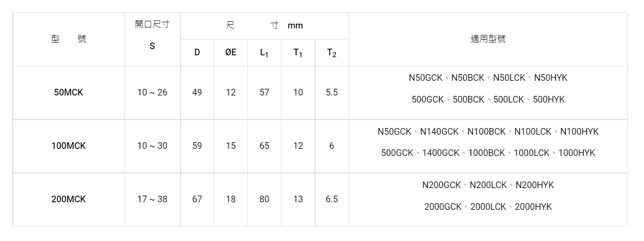The image size is (644, 241).
Task: Click the 開口尺寸 header cell
Action: click(x=152, y=25)
